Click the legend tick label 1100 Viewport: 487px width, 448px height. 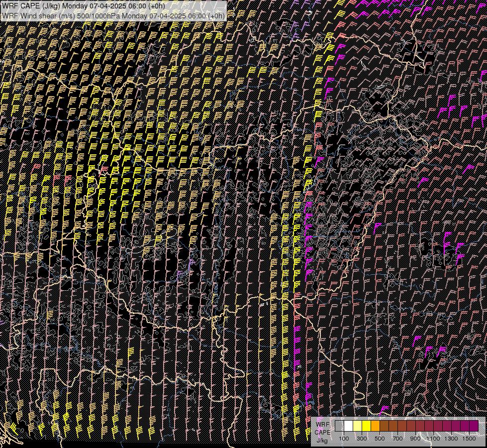pos(433,439)
